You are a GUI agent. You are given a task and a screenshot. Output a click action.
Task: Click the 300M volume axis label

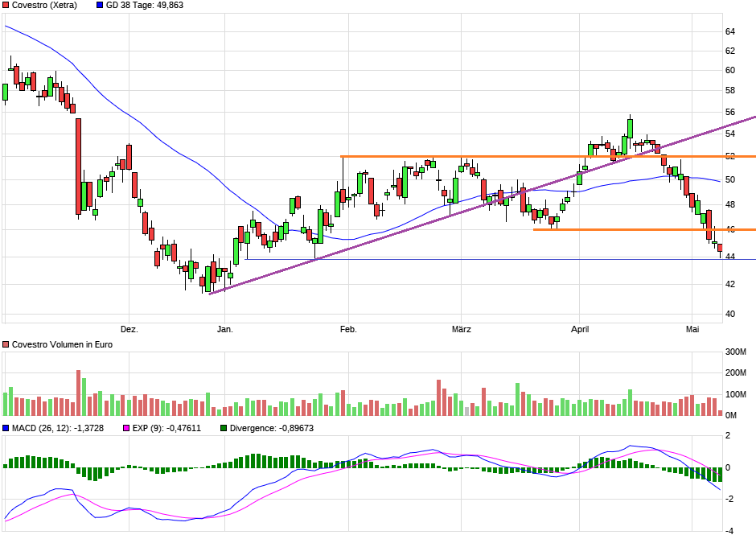736,352
